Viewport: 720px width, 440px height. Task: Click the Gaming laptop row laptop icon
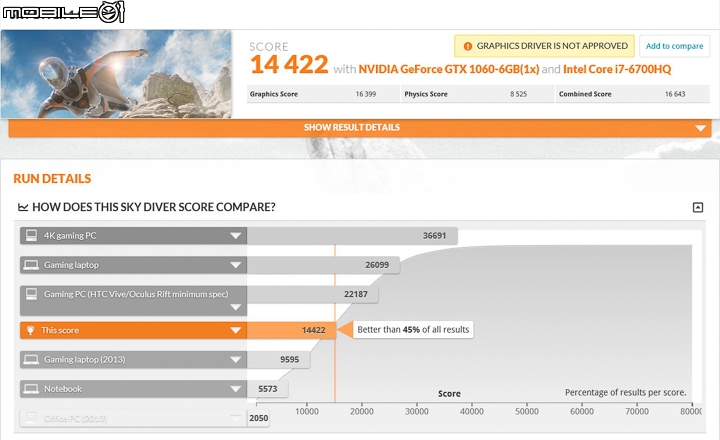click(x=31, y=265)
